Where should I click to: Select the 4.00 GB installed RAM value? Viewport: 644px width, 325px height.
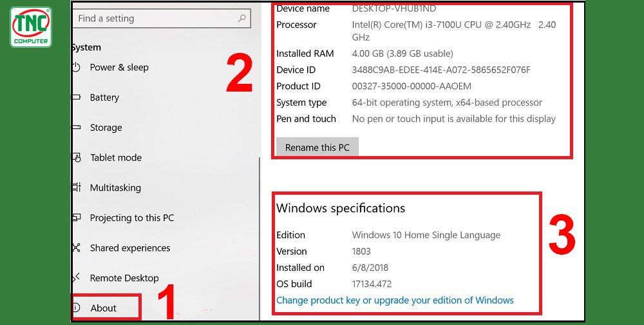click(x=402, y=54)
